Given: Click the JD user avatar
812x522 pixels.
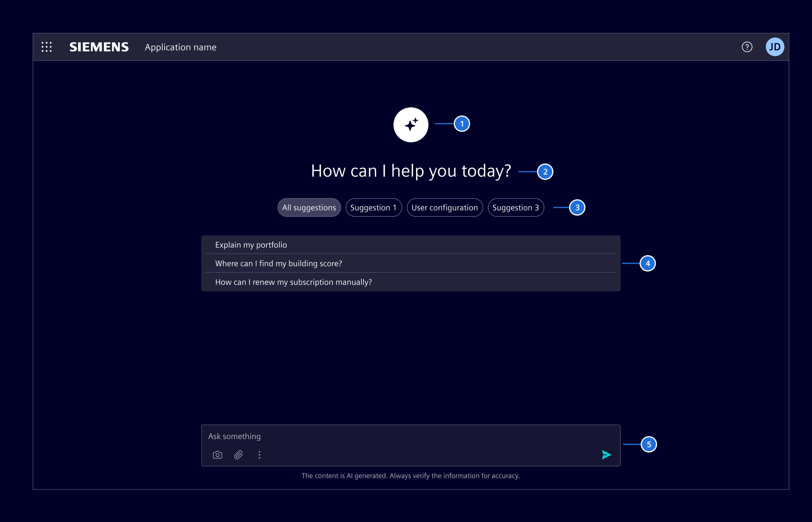Looking at the screenshot, I should click(x=775, y=47).
